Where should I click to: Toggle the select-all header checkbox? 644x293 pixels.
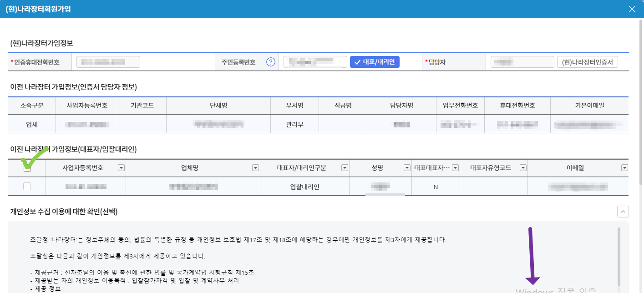click(27, 167)
